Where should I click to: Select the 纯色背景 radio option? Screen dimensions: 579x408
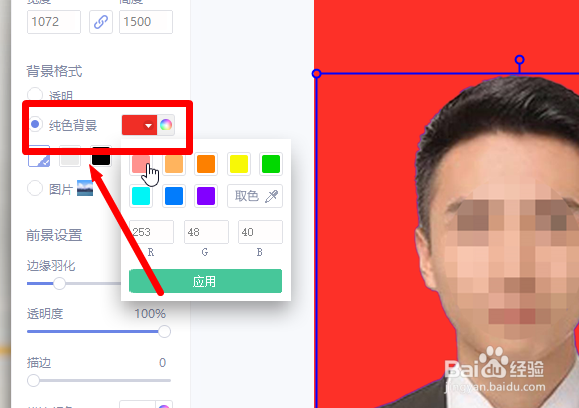(x=35, y=124)
